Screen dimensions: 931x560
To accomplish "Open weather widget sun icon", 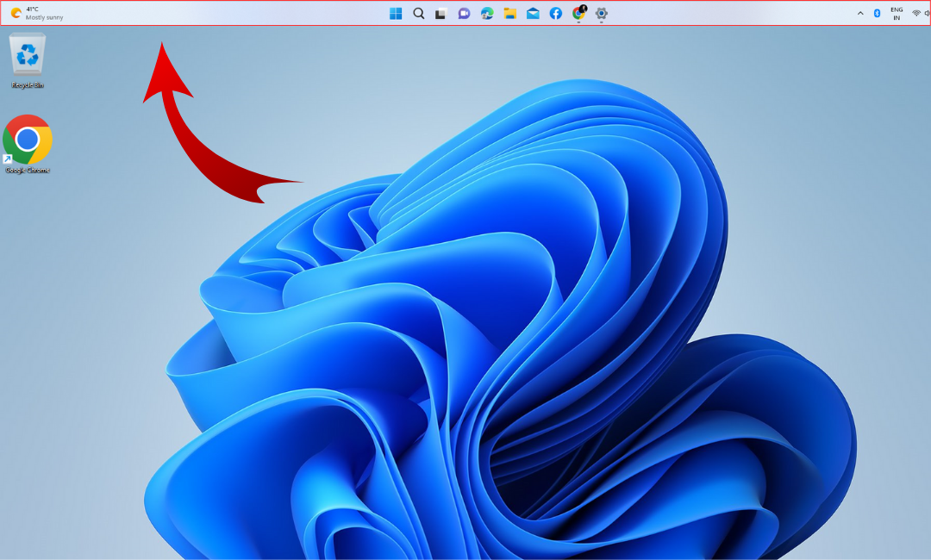I will [16, 13].
